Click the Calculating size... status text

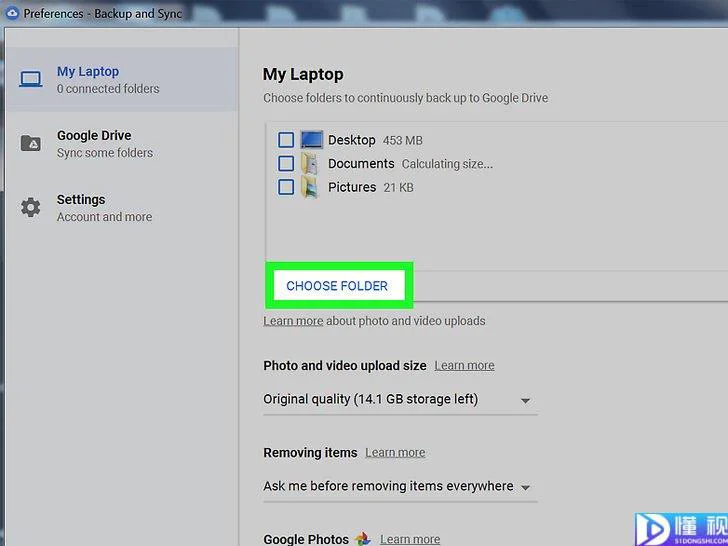tap(447, 164)
